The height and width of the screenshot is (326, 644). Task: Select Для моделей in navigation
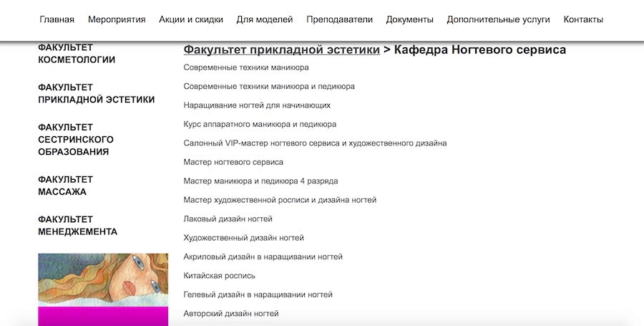pos(265,19)
